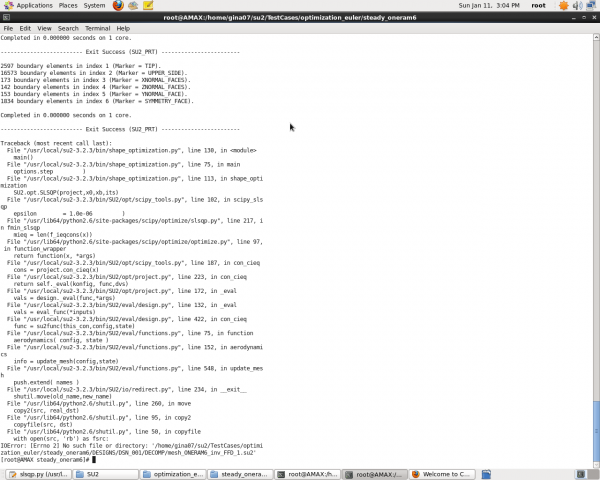This screenshot has width=600, height=480.
Task: Switch to SU2 folder window in taskbar
Action: (105, 473)
